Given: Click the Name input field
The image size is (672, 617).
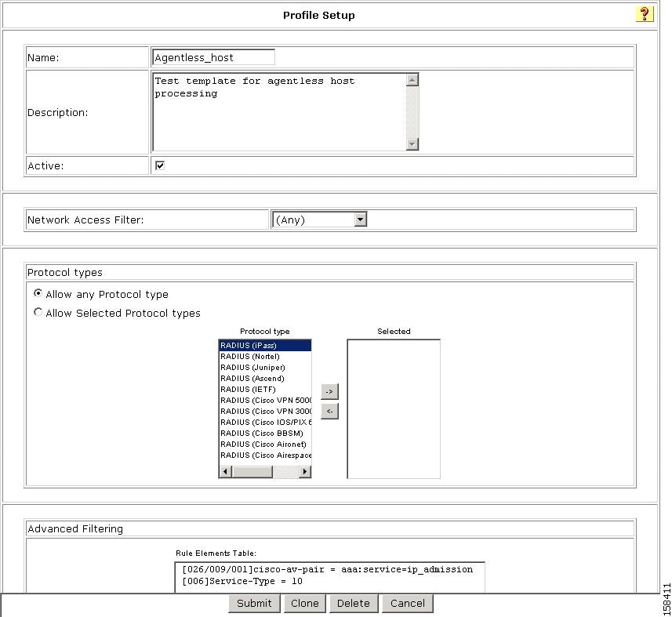Looking at the screenshot, I should click(x=213, y=57).
